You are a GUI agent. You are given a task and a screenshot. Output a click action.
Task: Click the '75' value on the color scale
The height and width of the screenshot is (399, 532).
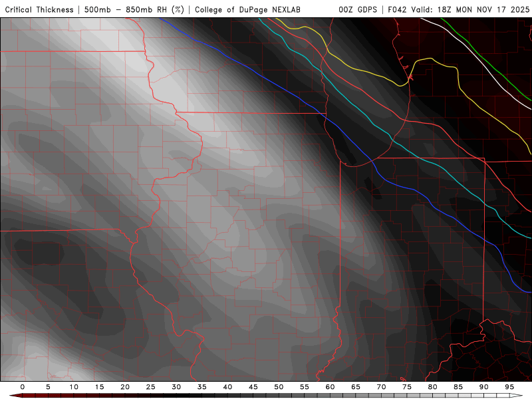[x=407, y=387]
